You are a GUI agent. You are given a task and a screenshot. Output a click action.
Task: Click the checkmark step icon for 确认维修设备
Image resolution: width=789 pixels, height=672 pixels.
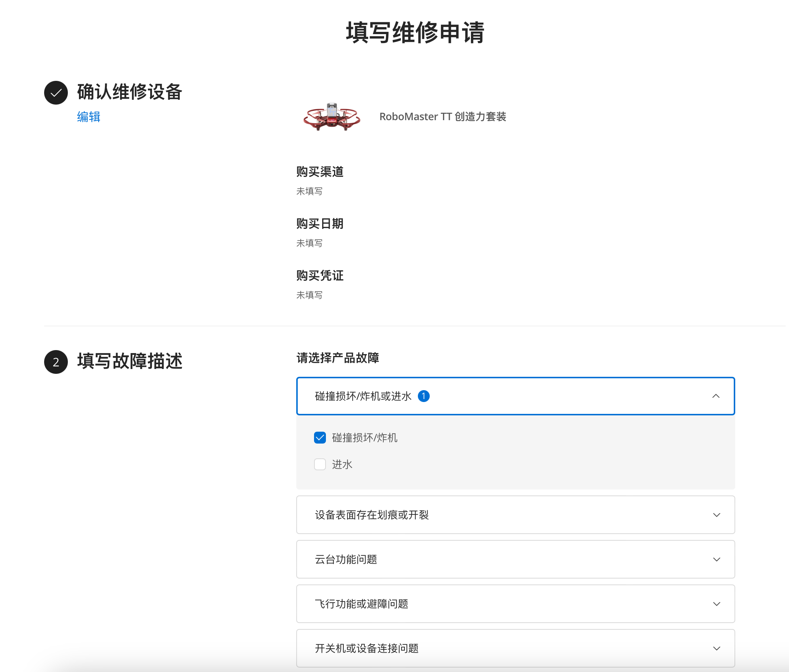[56, 93]
